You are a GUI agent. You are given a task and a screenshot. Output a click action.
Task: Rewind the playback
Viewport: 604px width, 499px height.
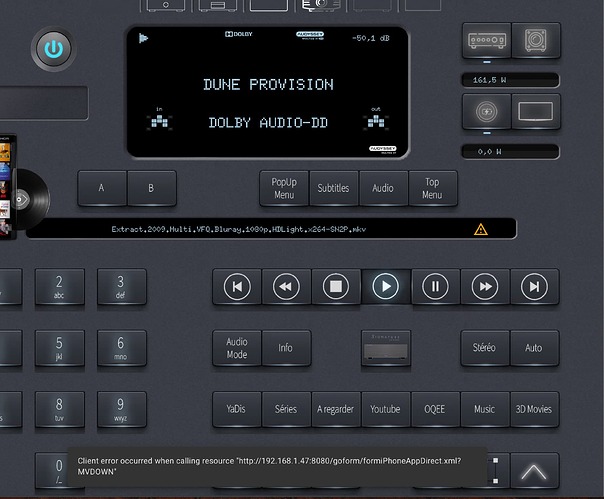pos(286,287)
